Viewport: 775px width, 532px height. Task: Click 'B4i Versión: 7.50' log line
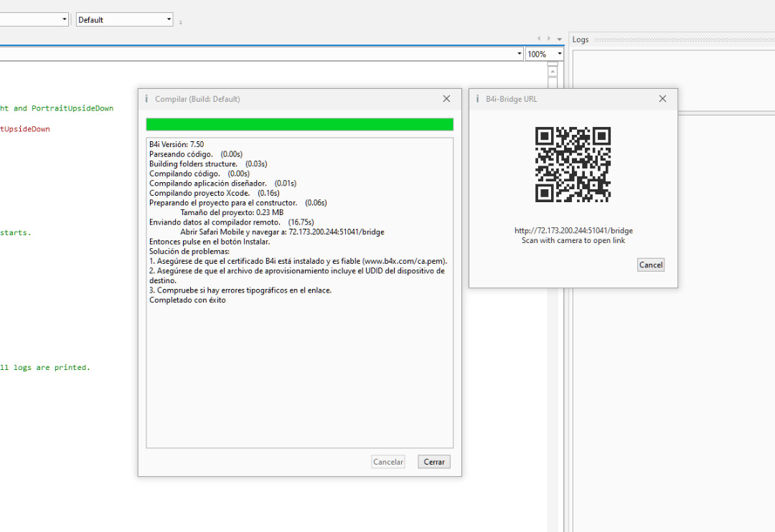pos(177,144)
